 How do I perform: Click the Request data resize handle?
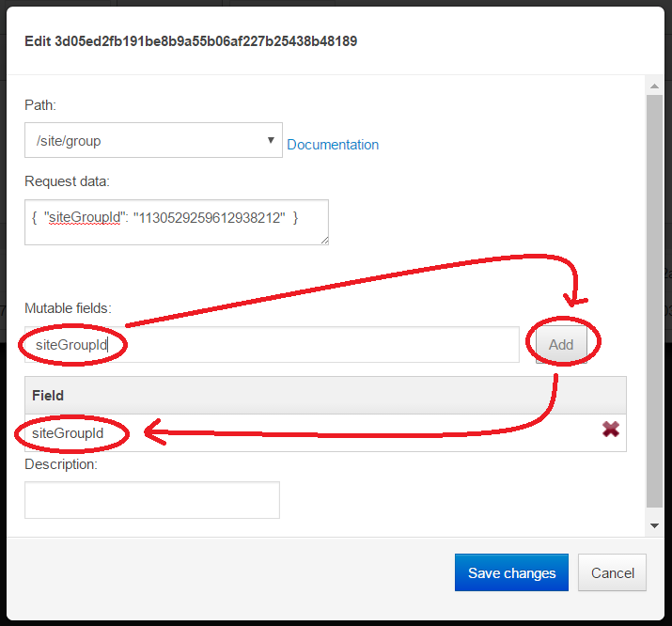(324, 241)
